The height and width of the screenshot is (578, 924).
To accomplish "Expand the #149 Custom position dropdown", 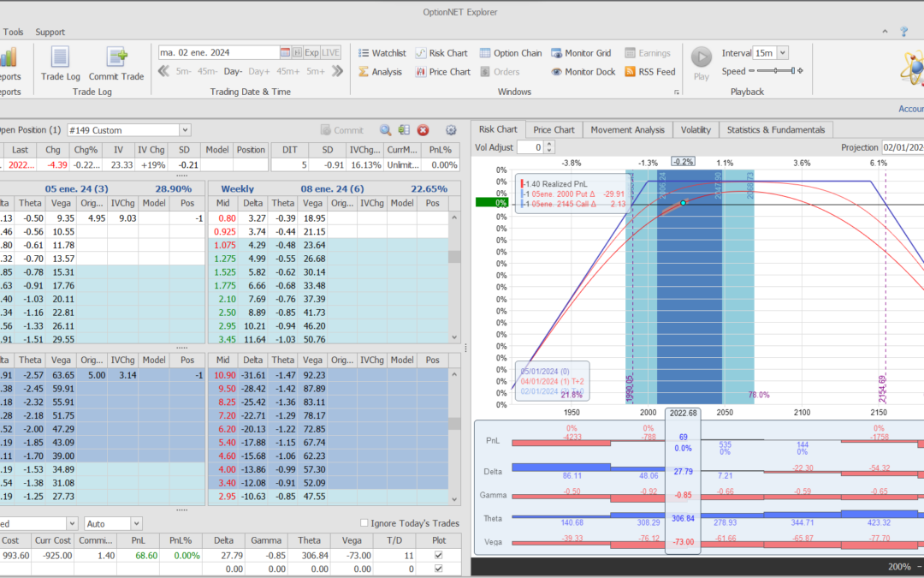I will 185,130.
